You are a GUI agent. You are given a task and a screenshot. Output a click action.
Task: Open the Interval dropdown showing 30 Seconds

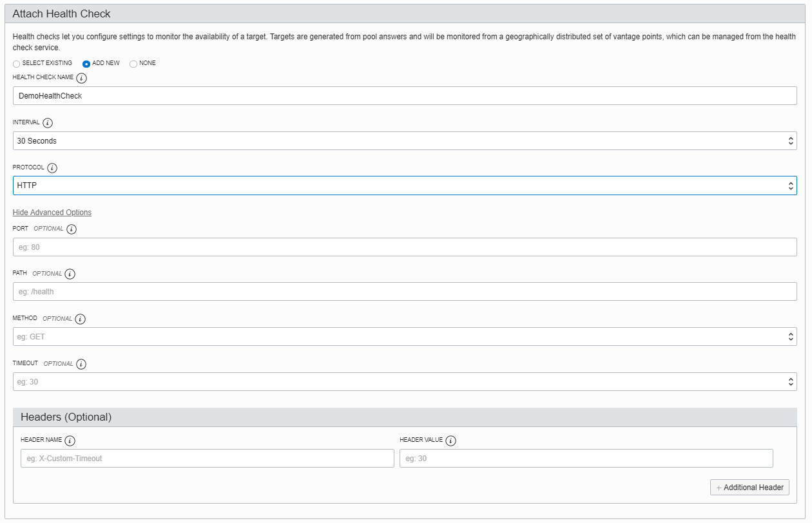[405, 140]
